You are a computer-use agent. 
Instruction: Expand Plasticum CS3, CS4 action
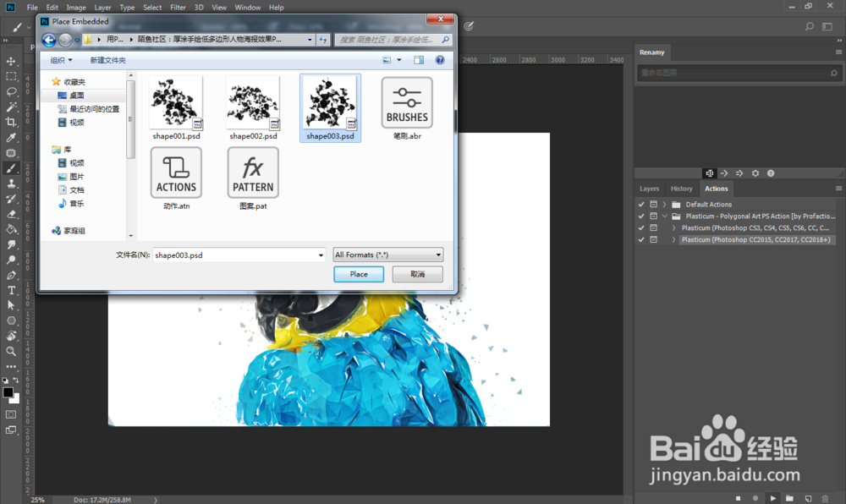[674, 228]
